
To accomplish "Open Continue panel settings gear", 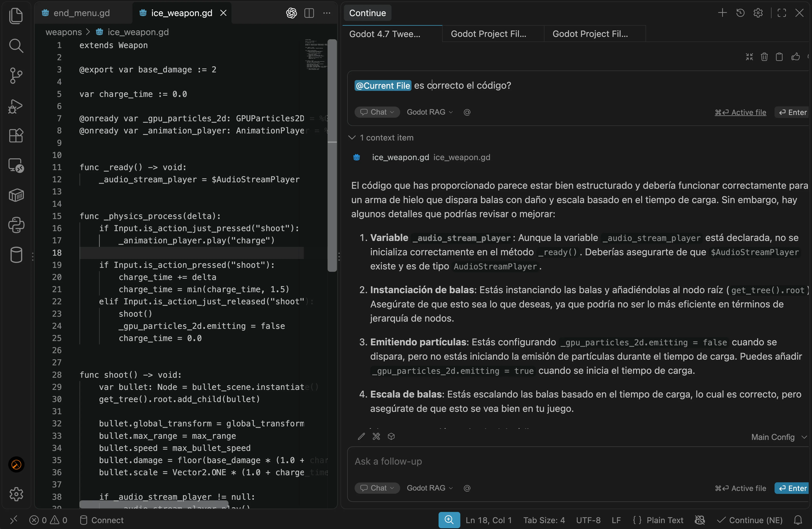I will click(758, 13).
